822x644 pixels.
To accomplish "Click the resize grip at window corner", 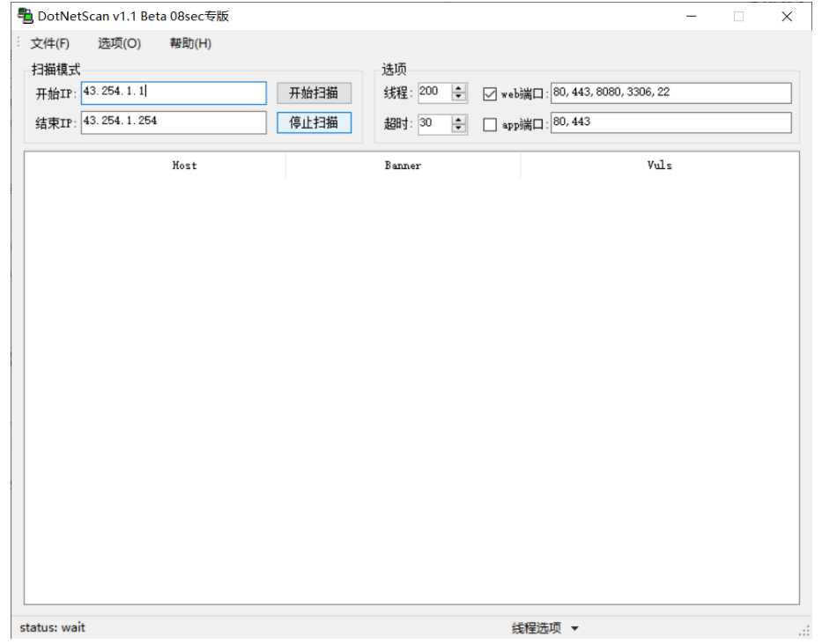I will [x=804, y=632].
